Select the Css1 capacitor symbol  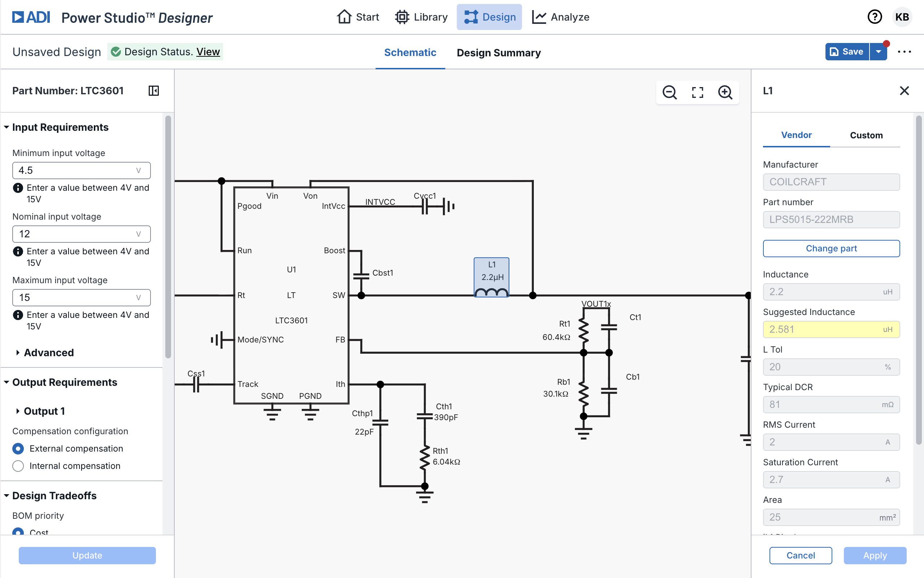click(196, 385)
